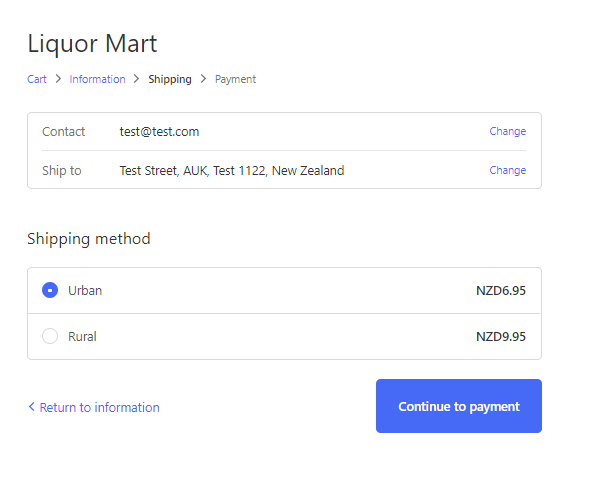Go to Cart in the breadcrumb

(37, 79)
